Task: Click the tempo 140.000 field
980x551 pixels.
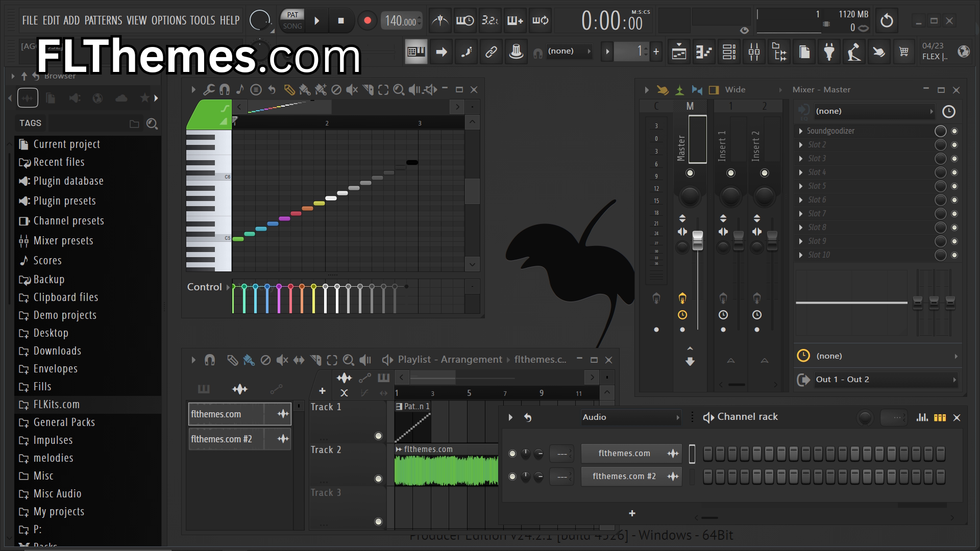Action: click(x=401, y=21)
